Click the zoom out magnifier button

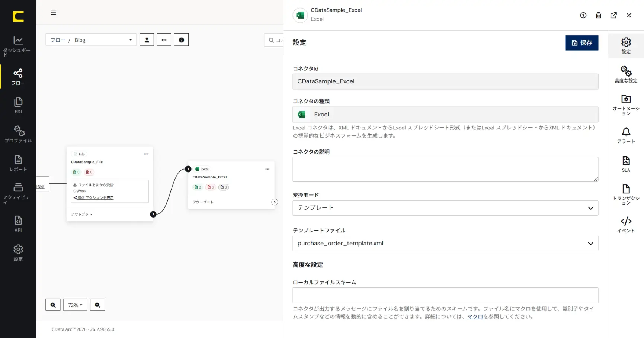[97, 305]
